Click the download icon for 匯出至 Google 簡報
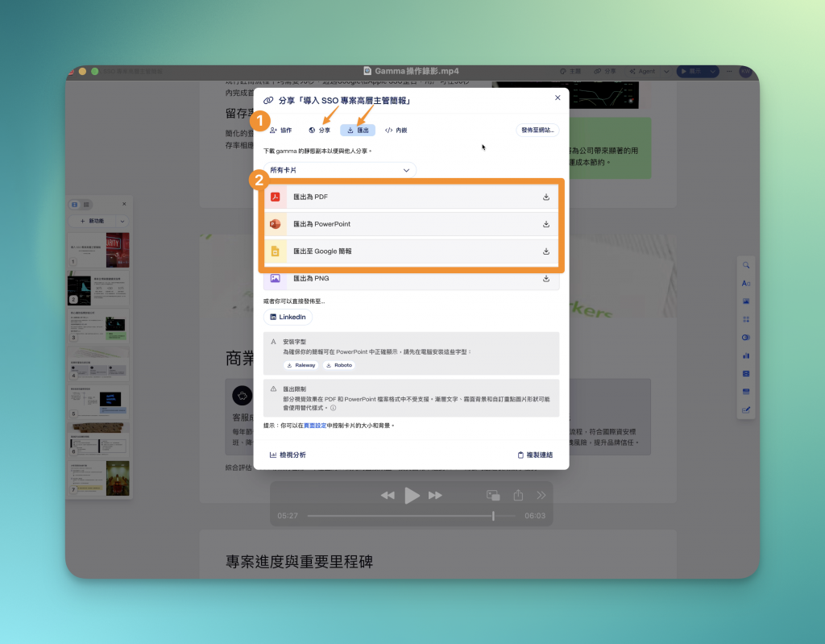 point(546,251)
